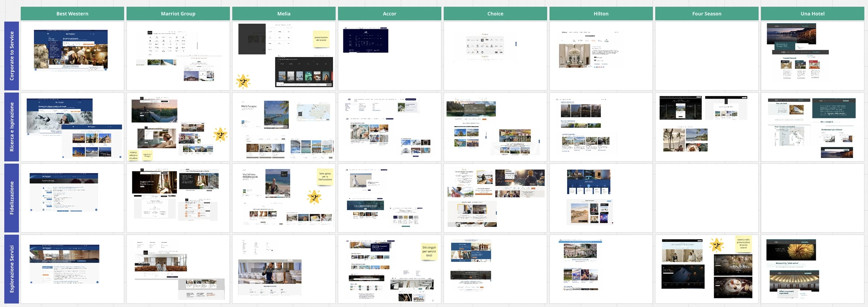This screenshot has width=868, height=307.
Task: Click Choice lake landscape screenshot in Ricerca e Ispirazione
Action: pos(471,109)
